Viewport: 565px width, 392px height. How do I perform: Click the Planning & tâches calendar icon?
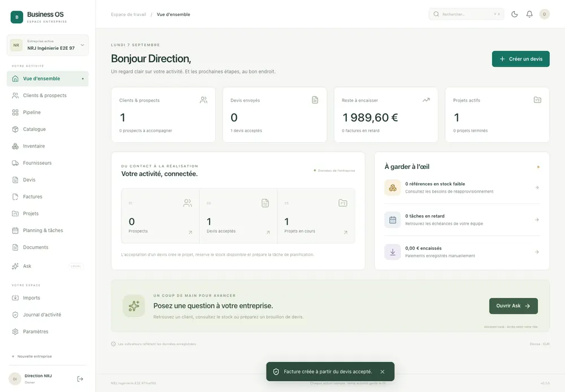point(15,230)
